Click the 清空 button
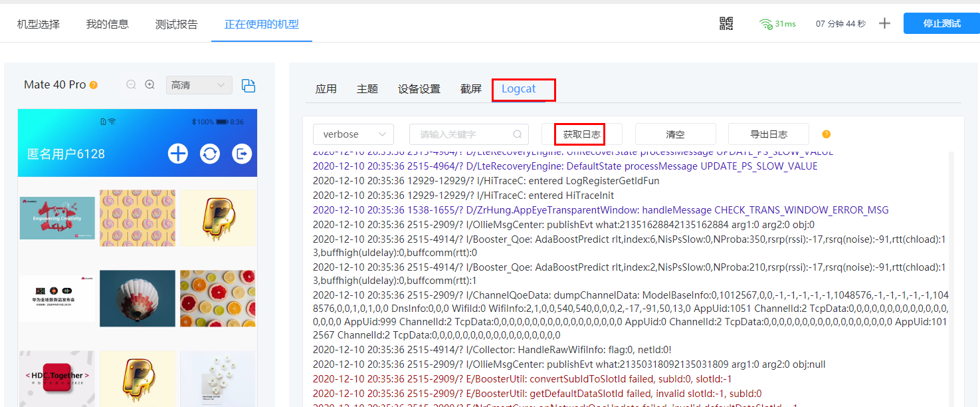This screenshot has width=980, height=407. pos(675,134)
